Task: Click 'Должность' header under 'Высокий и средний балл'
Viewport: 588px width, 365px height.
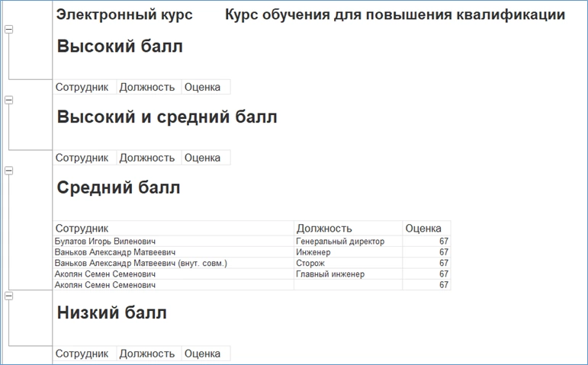Action: [149, 158]
